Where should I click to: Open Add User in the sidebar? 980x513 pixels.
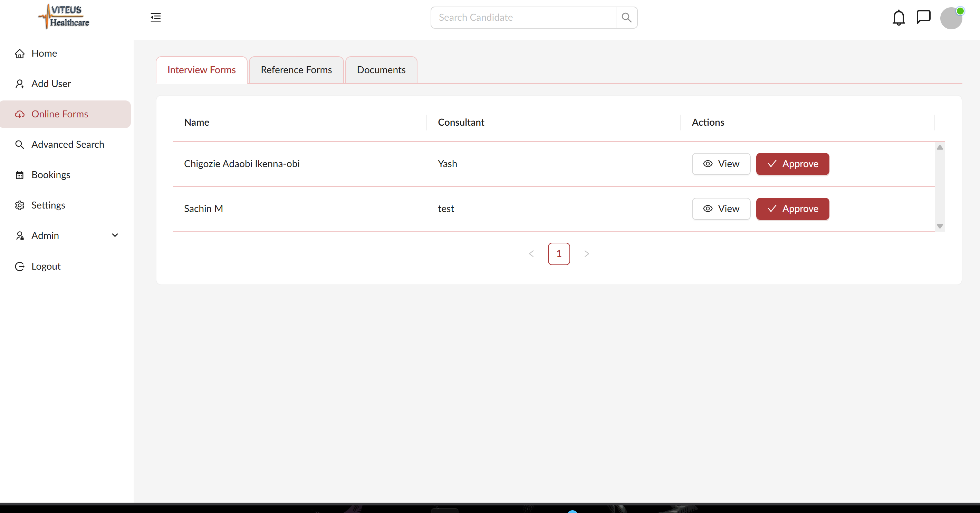tap(51, 84)
